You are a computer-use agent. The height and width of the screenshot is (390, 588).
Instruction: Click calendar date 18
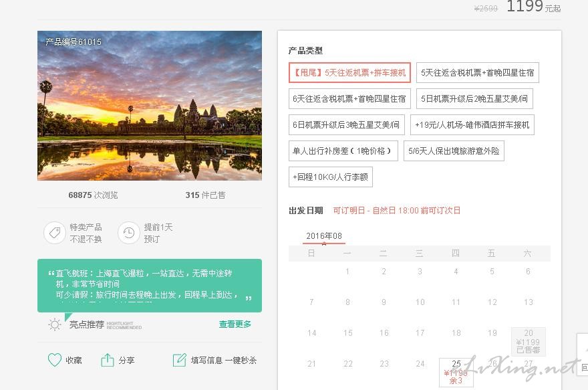(x=456, y=333)
